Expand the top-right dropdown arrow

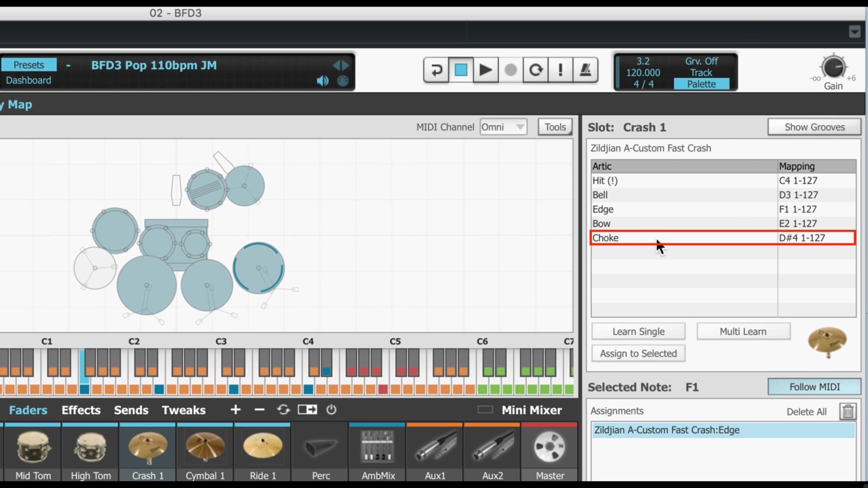(854, 31)
